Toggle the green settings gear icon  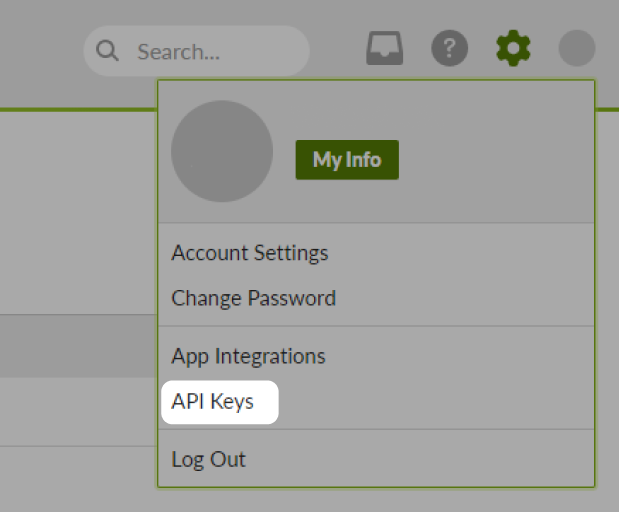(x=513, y=48)
